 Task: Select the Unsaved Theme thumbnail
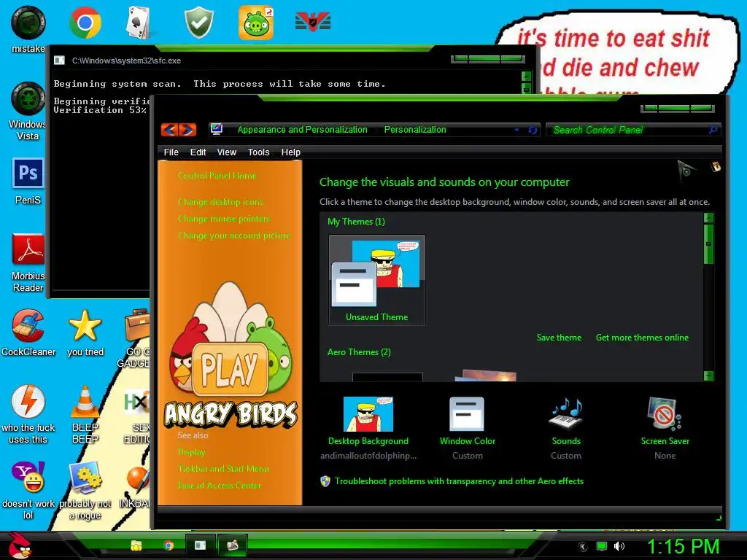(x=377, y=279)
